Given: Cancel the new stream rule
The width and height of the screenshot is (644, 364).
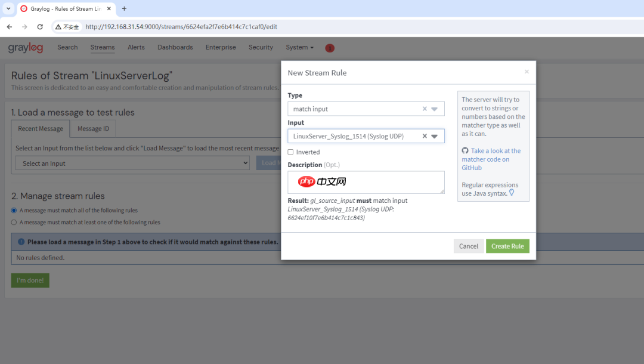Looking at the screenshot, I should [x=469, y=246].
